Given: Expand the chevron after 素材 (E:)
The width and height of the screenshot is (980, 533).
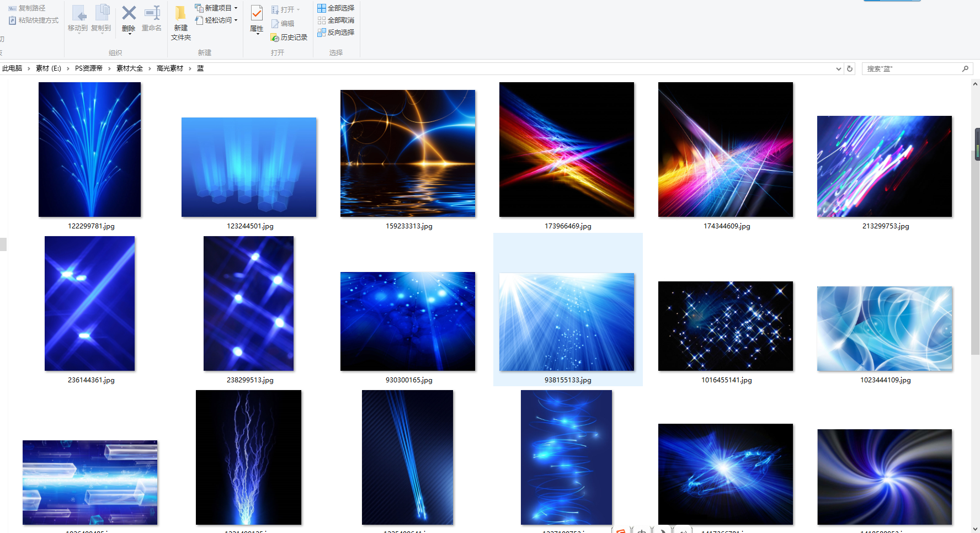Looking at the screenshot, I should tap(68, 68).
